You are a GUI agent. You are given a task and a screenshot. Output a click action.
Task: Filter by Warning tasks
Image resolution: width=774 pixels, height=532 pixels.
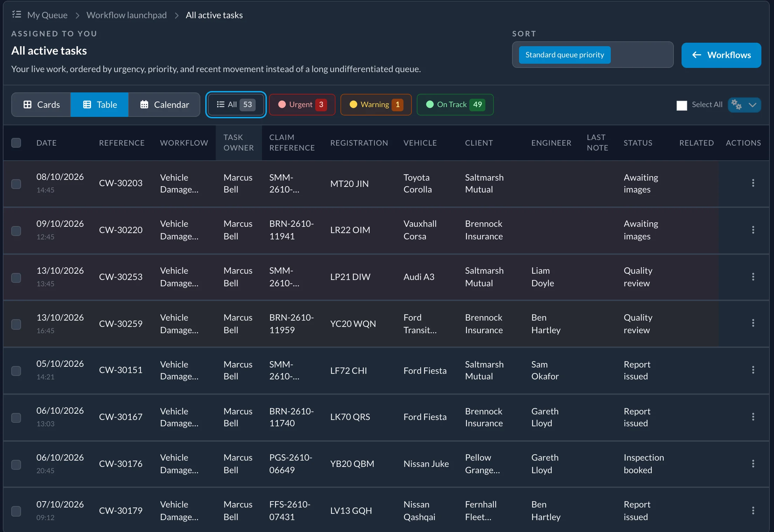tap(376, 105)
